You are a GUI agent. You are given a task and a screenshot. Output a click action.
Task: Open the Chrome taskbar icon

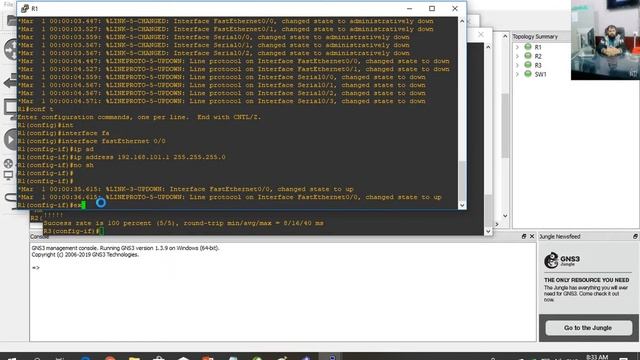click(110, 358)
